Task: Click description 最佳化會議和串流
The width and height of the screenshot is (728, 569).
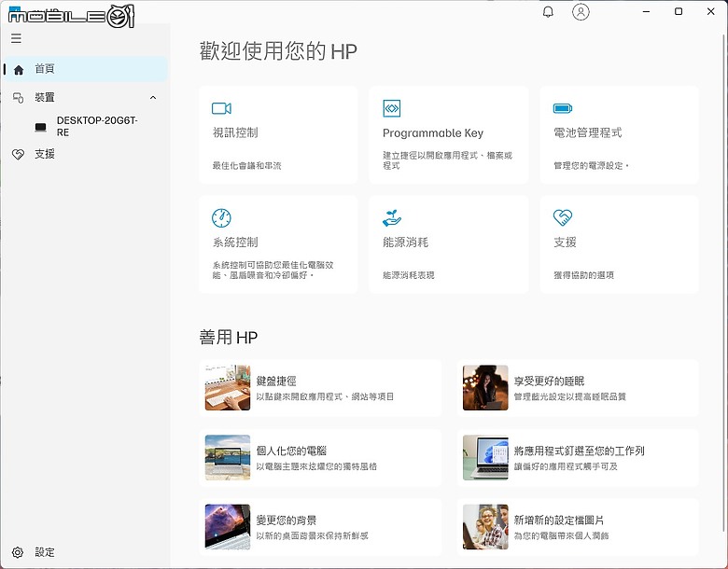Action: tap(246, 166)
